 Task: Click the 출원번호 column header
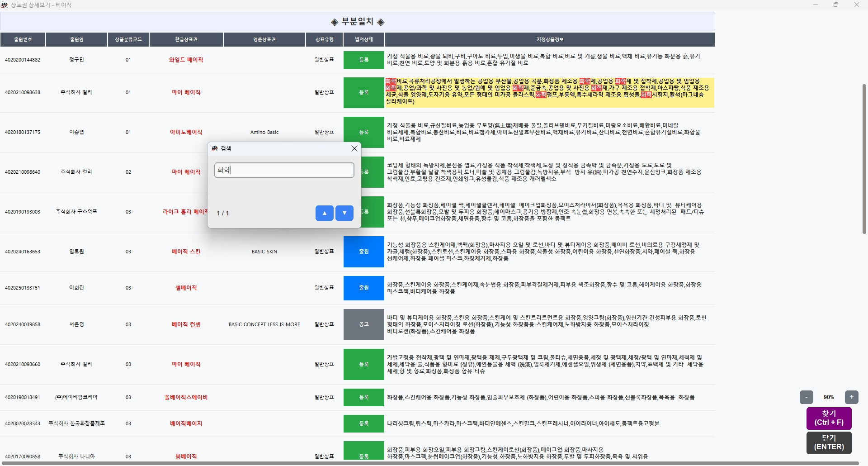[23, 40]
